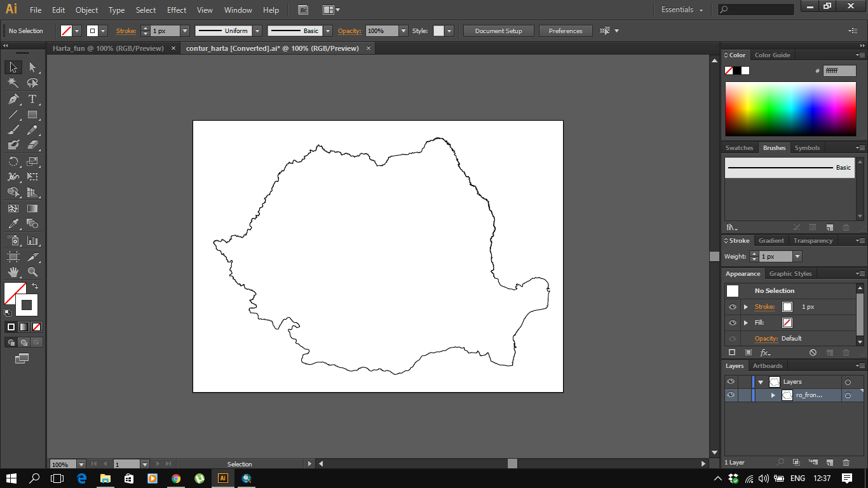Open the Weight dropdown in Stroke panel

pos(797,257)
